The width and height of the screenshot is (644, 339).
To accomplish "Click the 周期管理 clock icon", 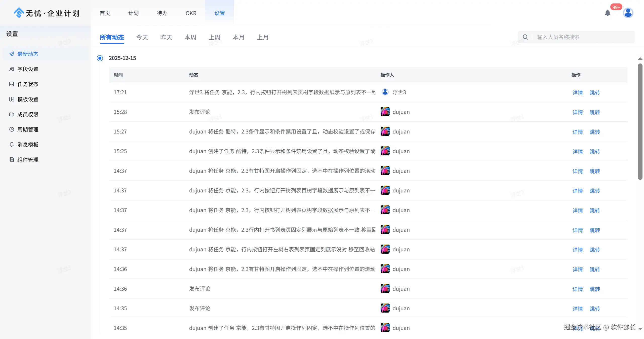I will pyautogui.click(x=12, y=129).
